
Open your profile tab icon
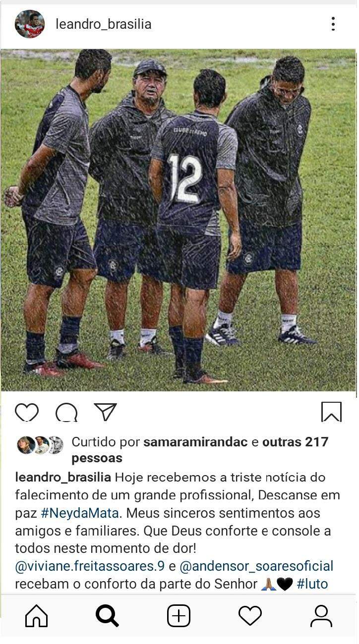[321, 616]
